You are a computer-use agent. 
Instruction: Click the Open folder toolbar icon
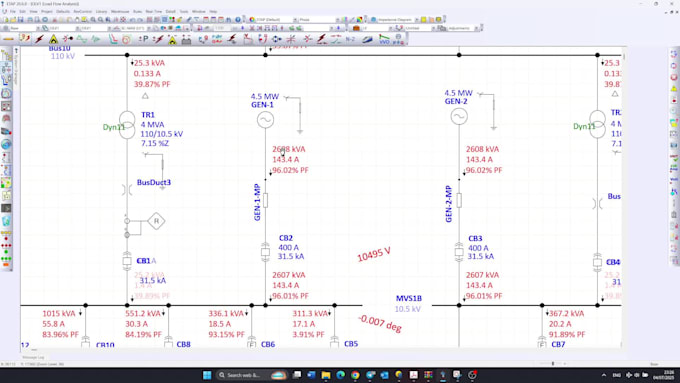click(x=13, y=20)
